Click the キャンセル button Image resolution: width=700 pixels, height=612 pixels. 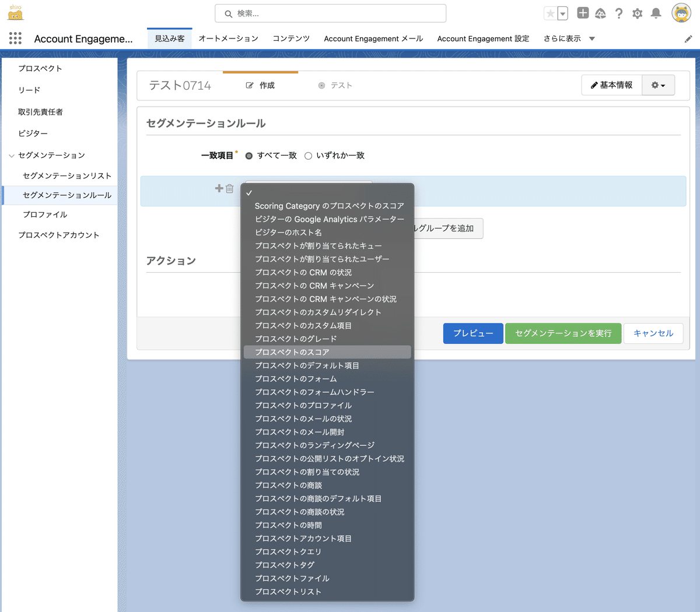click(x=653, y=333)
